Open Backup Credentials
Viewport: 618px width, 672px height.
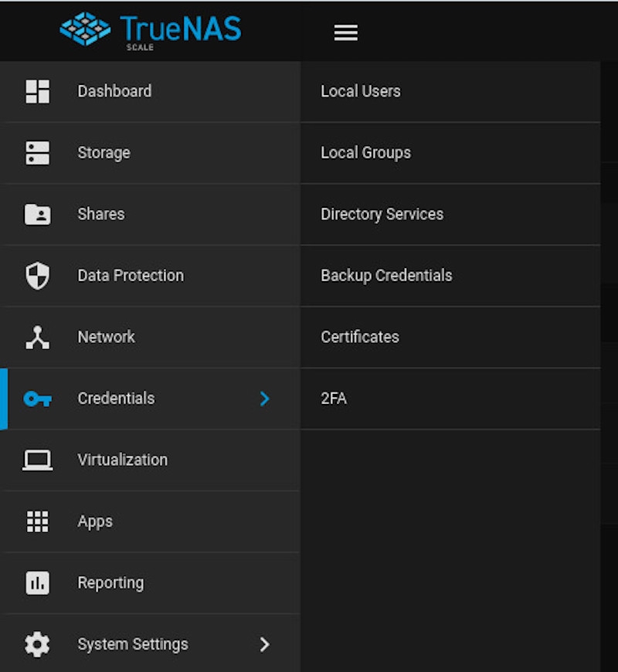(x=386, y=275)
